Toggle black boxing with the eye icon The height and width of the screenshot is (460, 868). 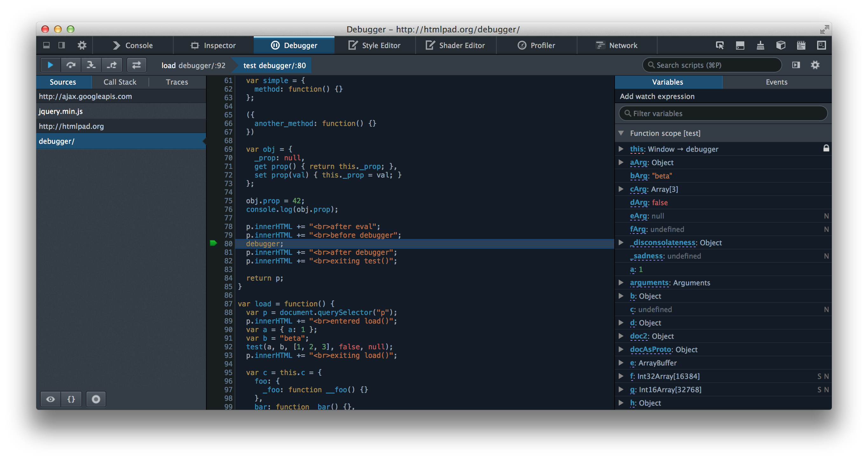tap(51, 399)
